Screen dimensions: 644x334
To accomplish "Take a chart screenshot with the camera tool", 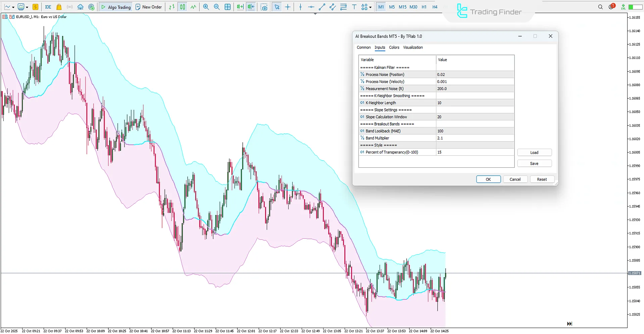I will pyautogui.click(x=264, y=7).
